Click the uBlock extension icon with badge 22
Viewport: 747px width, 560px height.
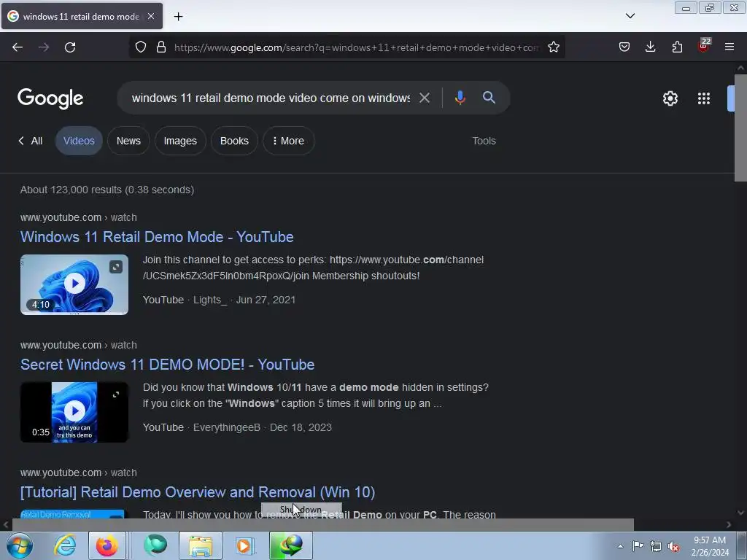tap(703, 46)
